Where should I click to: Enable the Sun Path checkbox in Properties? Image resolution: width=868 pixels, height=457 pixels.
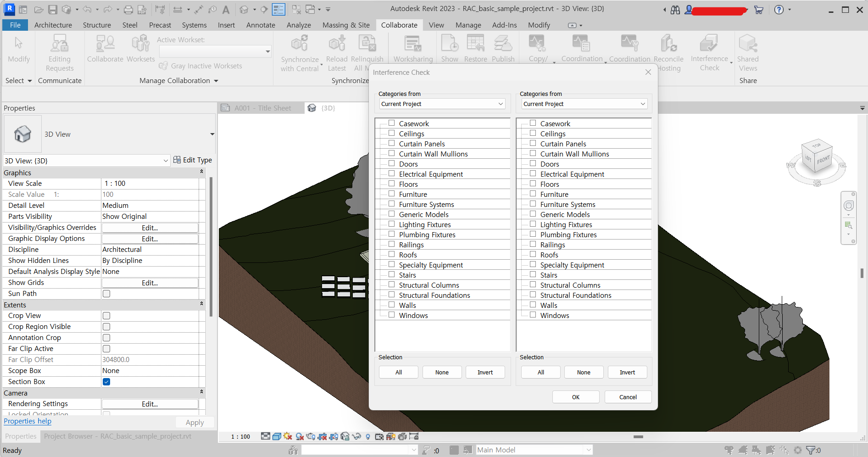point(106,294)
